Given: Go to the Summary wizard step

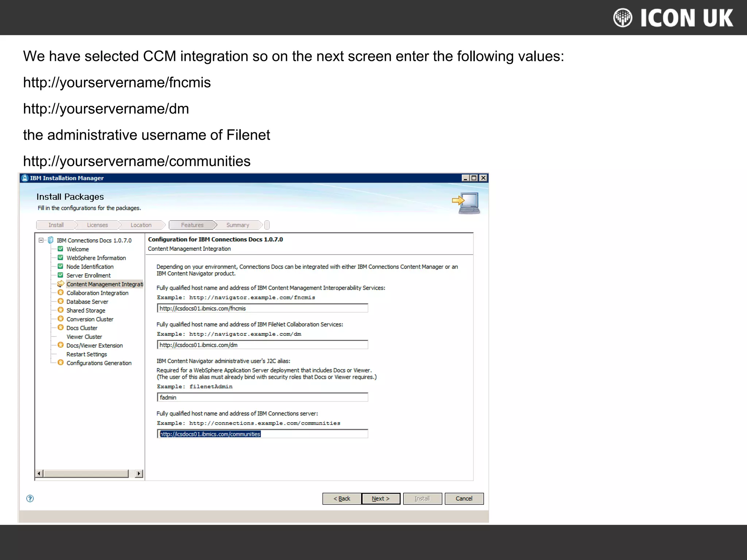Looking at the screenshot, I should tap(238, 225).
